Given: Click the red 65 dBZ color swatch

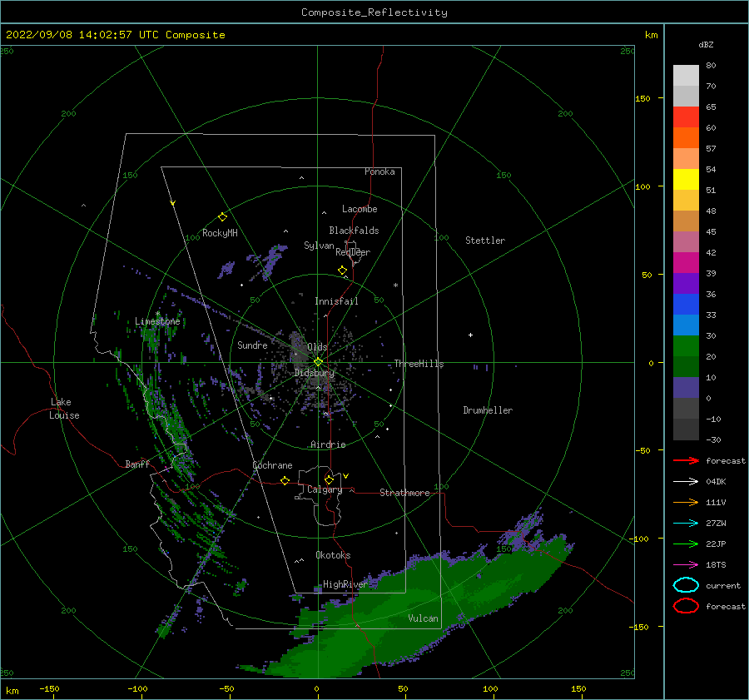Looking at the screenshot, I should (x=686, y=117).
